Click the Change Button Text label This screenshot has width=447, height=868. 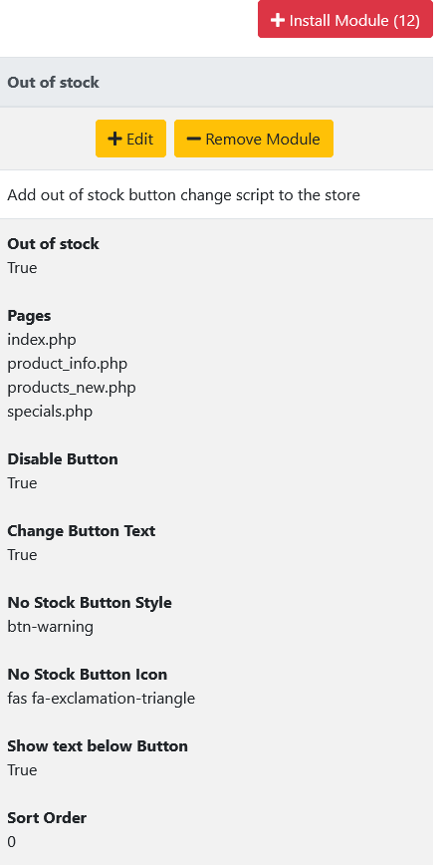click(82, 531)
